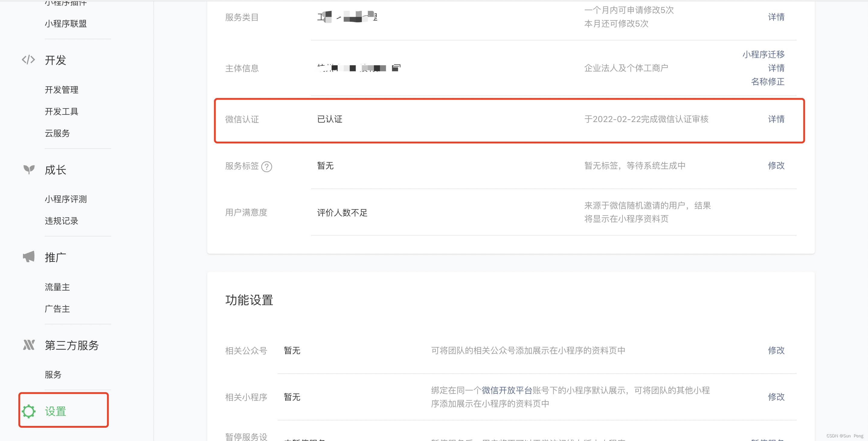Viewport: 868px width, 441px height.
Task: Click the 第三方服务 sidebar icon
Action: (x=29, y=344)
